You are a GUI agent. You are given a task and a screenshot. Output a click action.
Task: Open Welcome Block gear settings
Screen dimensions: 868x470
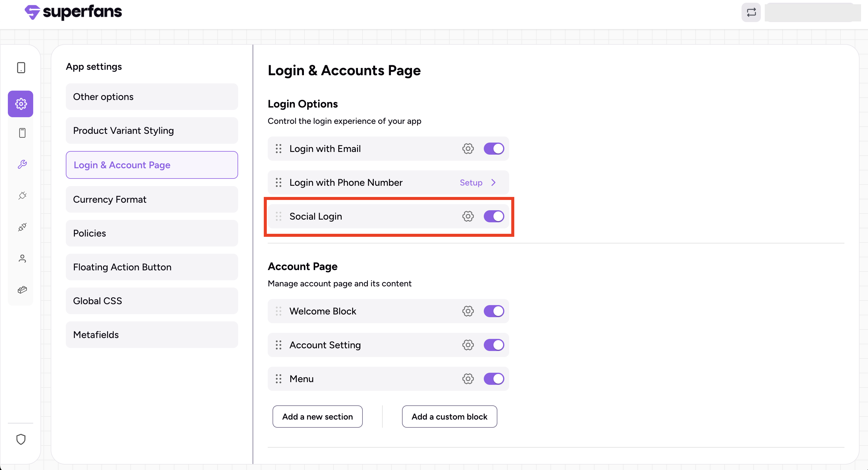point(468,311)
